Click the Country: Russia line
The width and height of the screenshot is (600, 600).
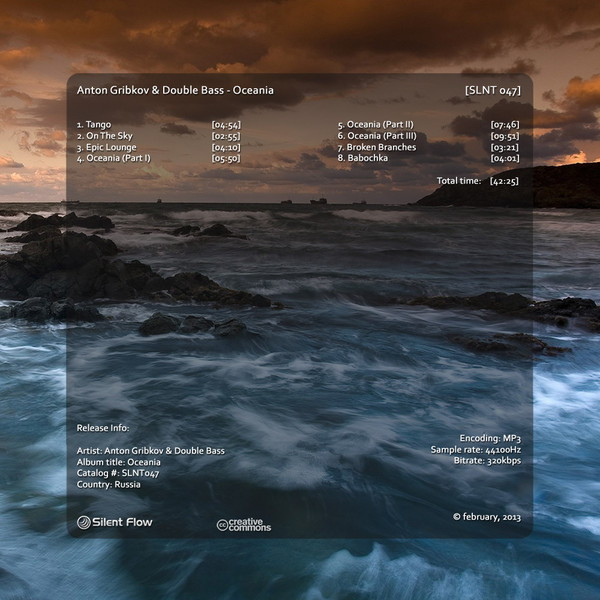108,484
